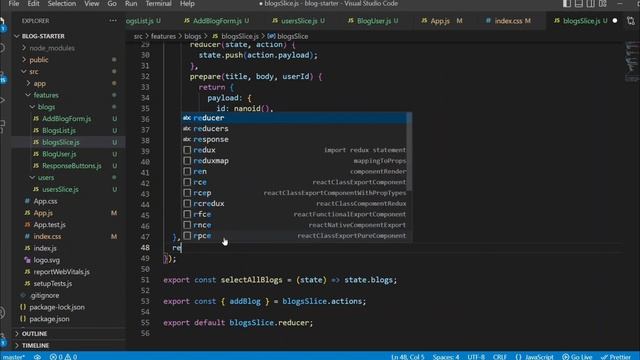This screenshot has height=360, width=640.
Task: Open App.css file
Action: 45,202
